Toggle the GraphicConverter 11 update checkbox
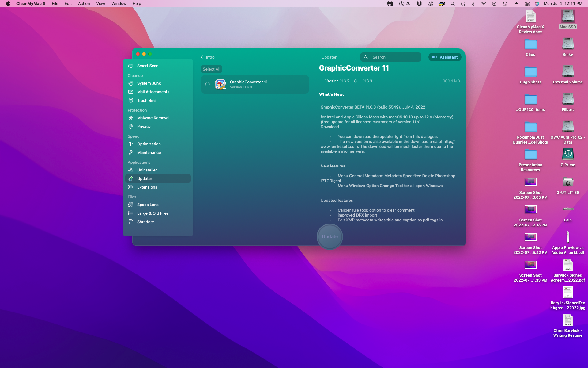This screenshot has width=588, height=368. pyautogui.click(x=208, y=84)
